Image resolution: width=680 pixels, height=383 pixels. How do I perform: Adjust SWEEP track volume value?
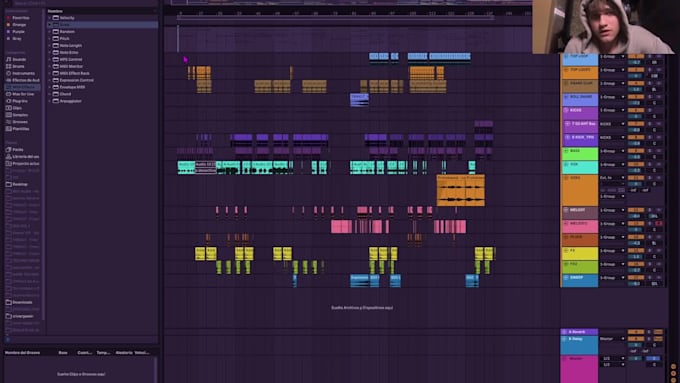tap(636, 284)
